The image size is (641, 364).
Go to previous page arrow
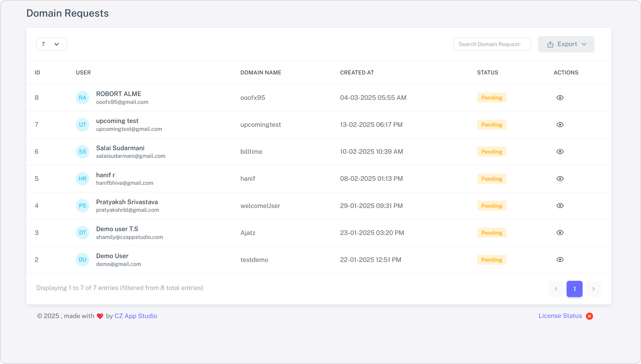556,289
